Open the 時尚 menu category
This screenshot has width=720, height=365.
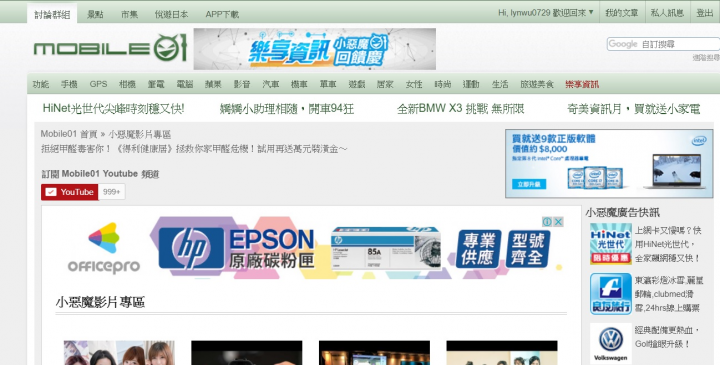coord(443,84)
